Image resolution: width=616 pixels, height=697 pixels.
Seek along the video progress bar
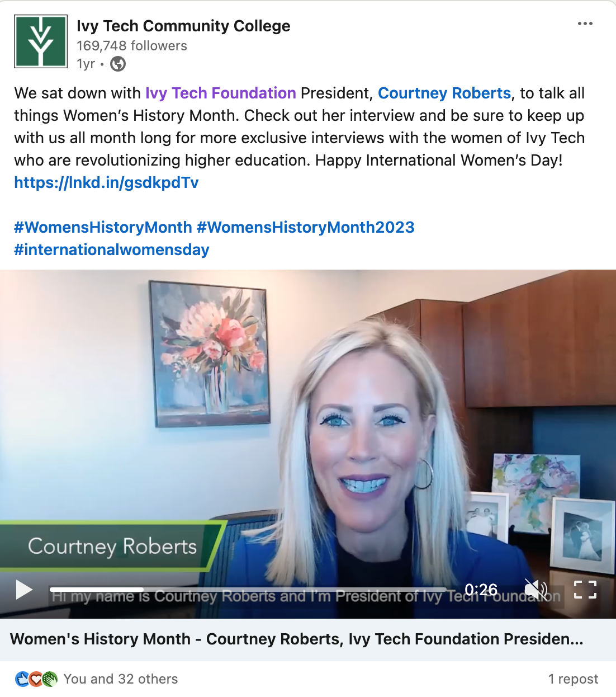pos(248,590)
